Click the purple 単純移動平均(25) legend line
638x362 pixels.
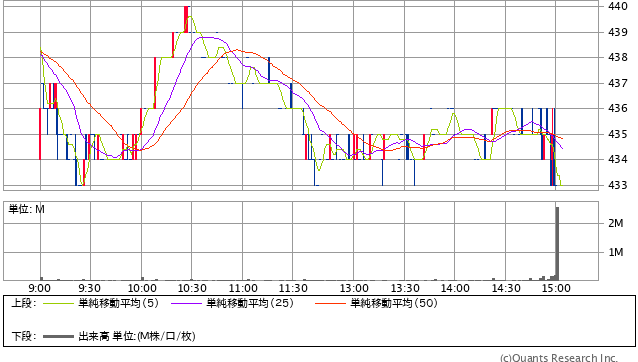click(186, 303)
